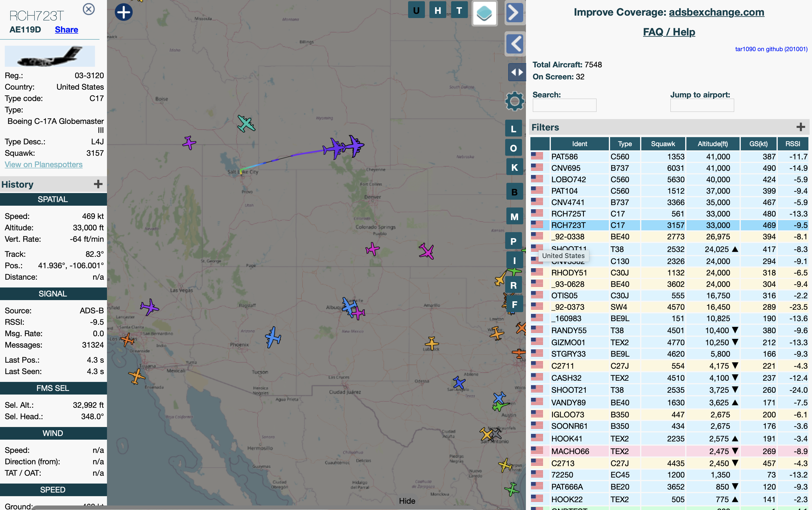Select the green aircraft near Austin
The width and height of the screenshot is (812, 510).
[500, 406]
